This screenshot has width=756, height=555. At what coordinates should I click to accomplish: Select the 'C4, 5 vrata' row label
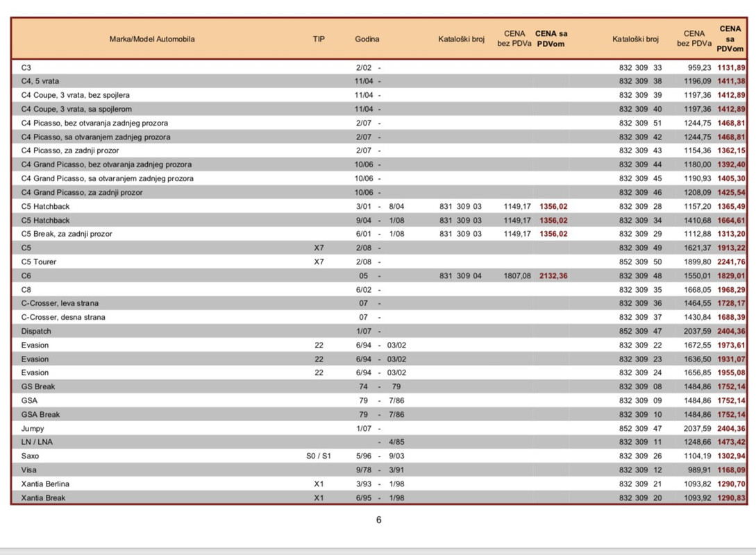click(40, 81)
